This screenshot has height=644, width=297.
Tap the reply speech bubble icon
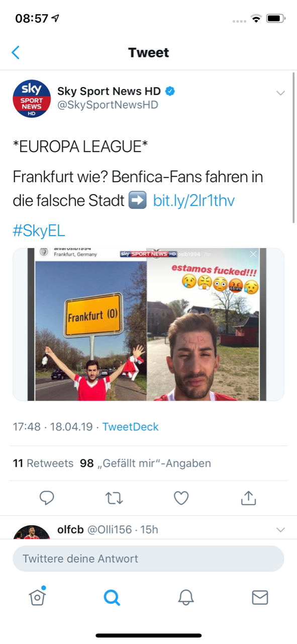click(x=47, y=498)
